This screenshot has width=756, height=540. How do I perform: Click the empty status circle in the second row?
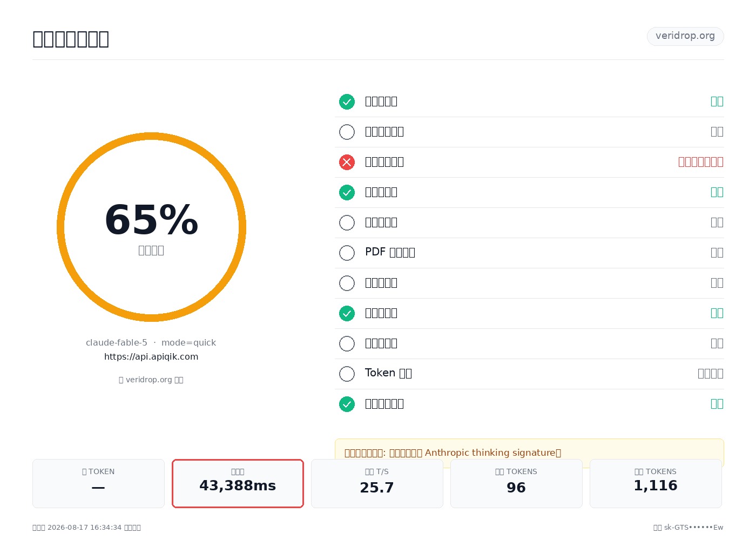347,132
